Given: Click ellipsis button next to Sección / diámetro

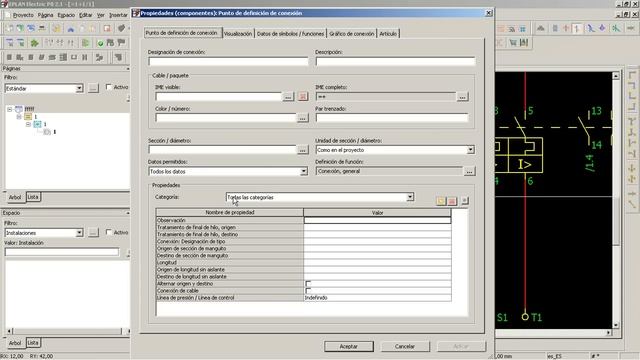Looking at the screenshot, I should point(302,150).
